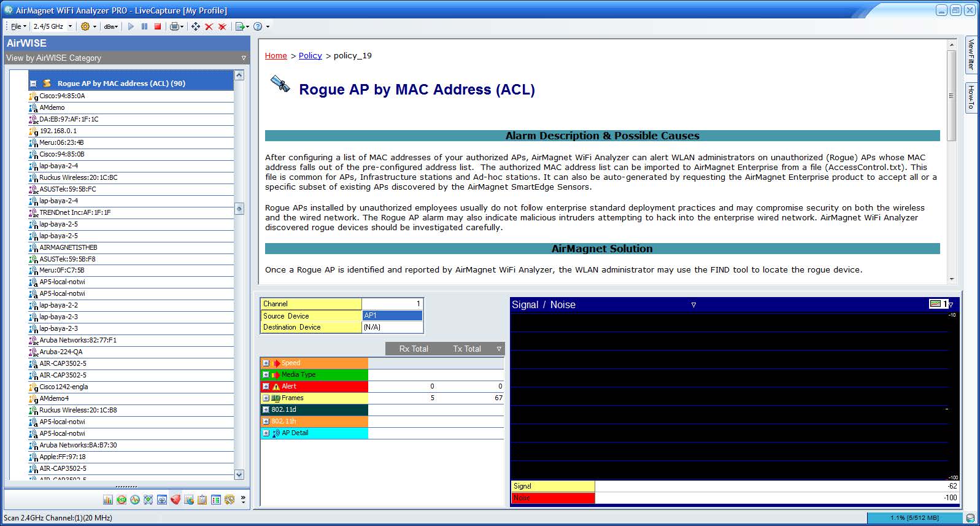Expand the AP Detail row
Image resolution: width=980 pixels, height=526 pixels.
(266, 433)
